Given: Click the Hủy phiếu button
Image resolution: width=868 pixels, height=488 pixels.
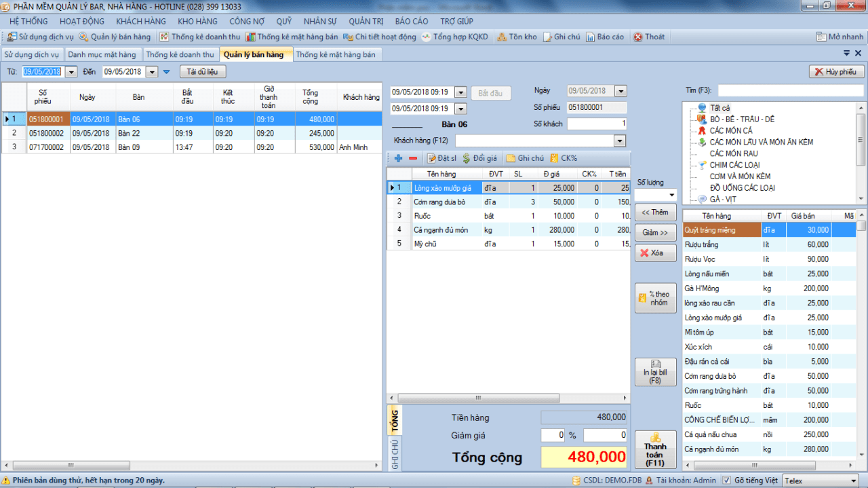Looking at the screenshot, I should [x=837, y=71].
